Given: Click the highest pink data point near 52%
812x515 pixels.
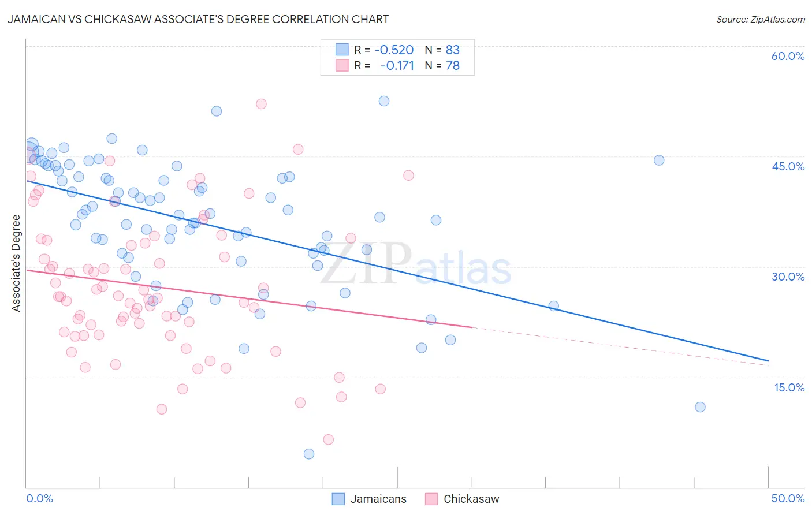Looking at the screenshot, I should pyautogui.click(x=261, y=104).
